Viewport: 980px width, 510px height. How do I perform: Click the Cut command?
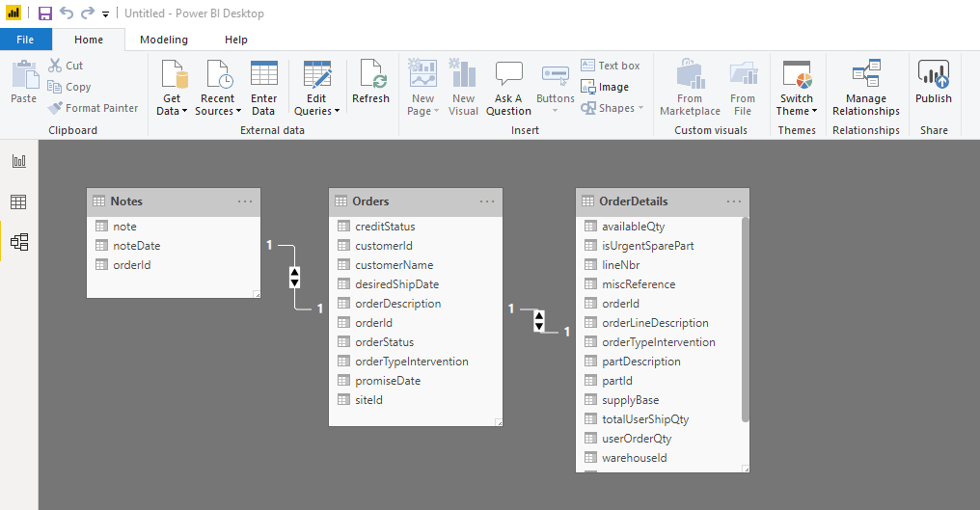click(66, 66)
